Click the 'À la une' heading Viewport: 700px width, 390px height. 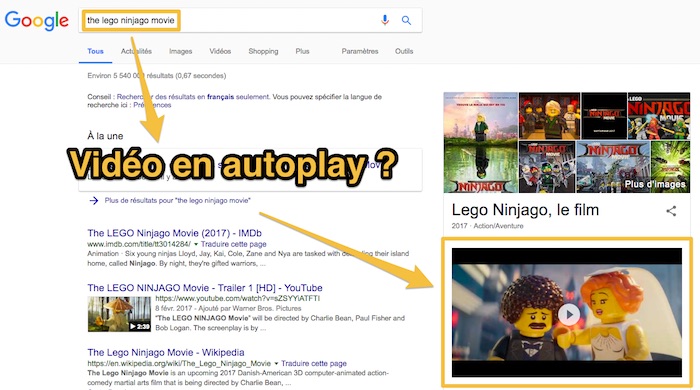(x=105, y=136)
